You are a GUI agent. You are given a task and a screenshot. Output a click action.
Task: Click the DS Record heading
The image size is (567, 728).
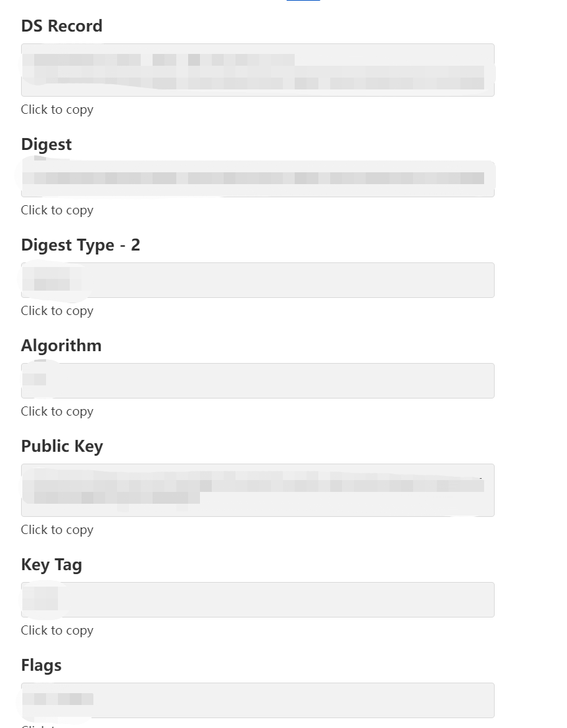pos(62,26)
